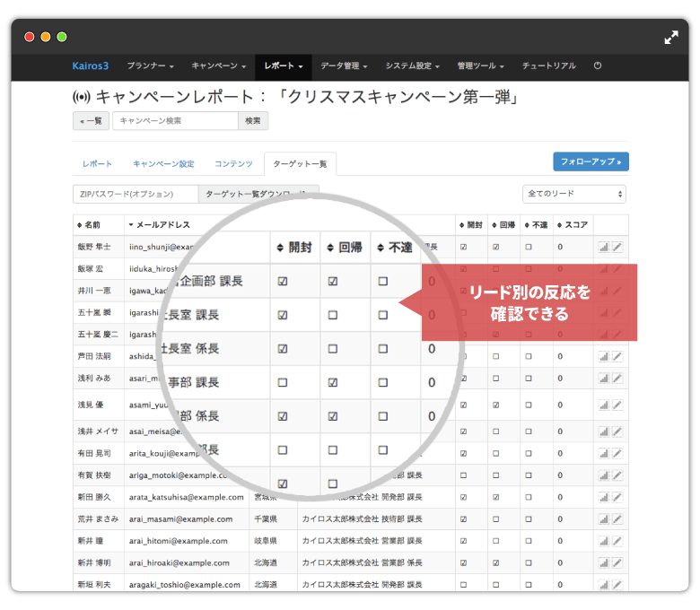The height and width of the screenshot is (610, 700).
Task: Click the power logout icon in navbar
Action: (x=598, y=66)
